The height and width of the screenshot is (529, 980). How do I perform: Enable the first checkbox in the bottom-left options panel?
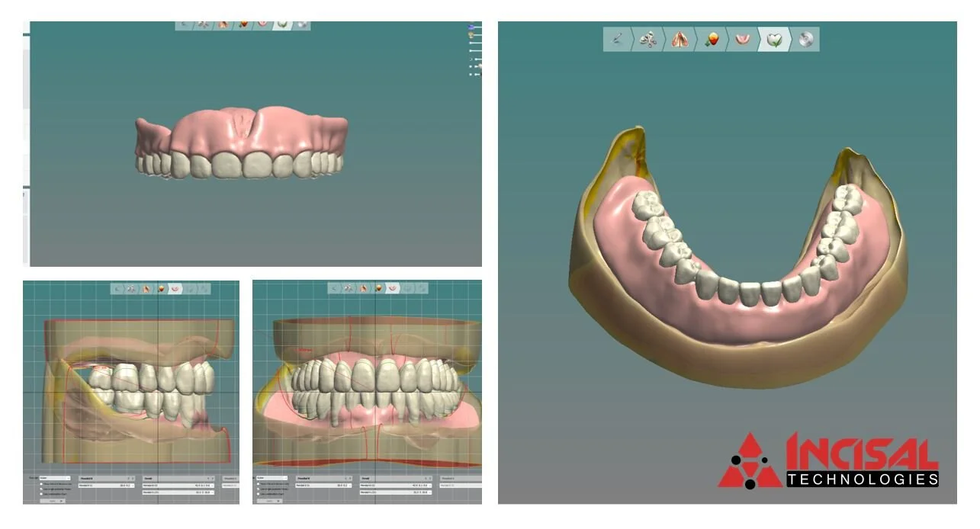coord(40,483)
